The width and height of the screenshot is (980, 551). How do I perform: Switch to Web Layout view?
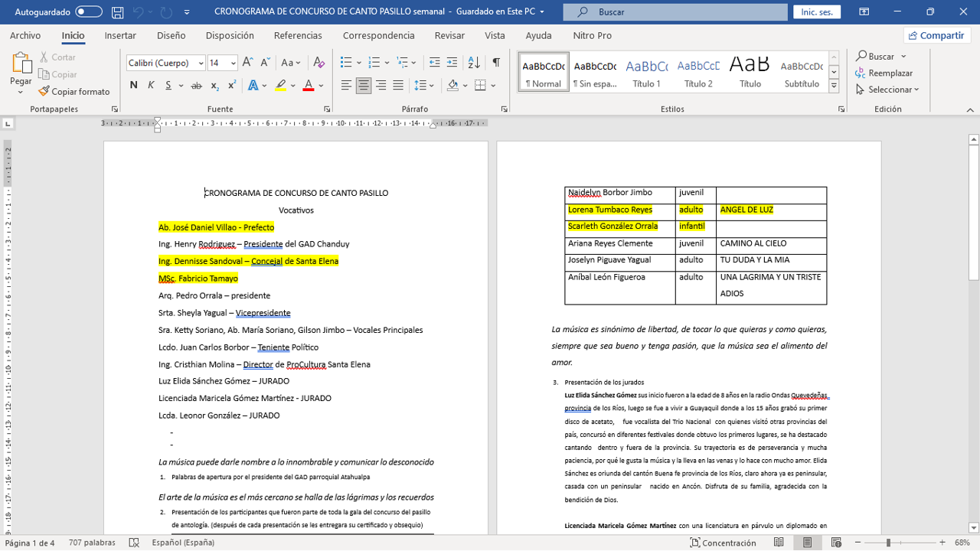tap(836, 543)
